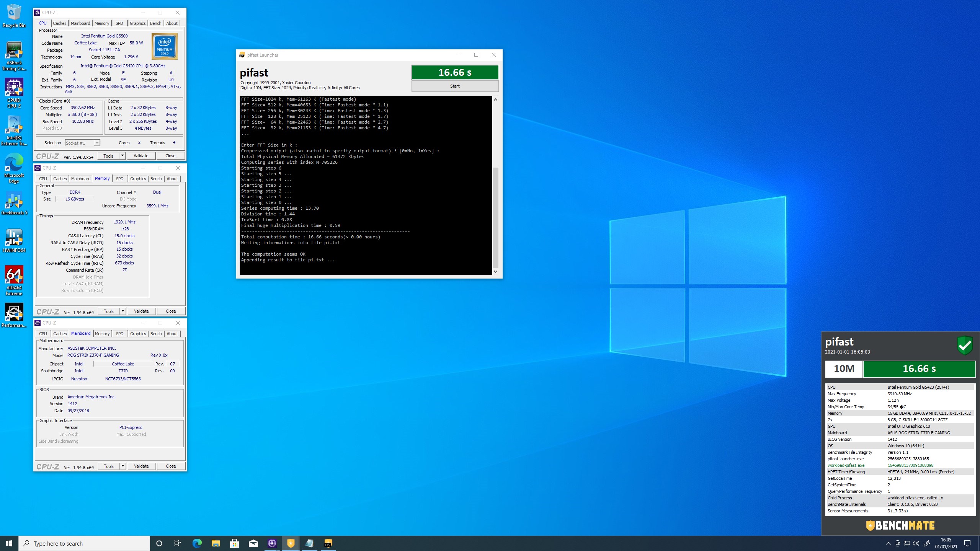This screenshot has height=551, width=980.
Task: Click the taskbar clock showing 16.05
Action: [x=946, y=543]
